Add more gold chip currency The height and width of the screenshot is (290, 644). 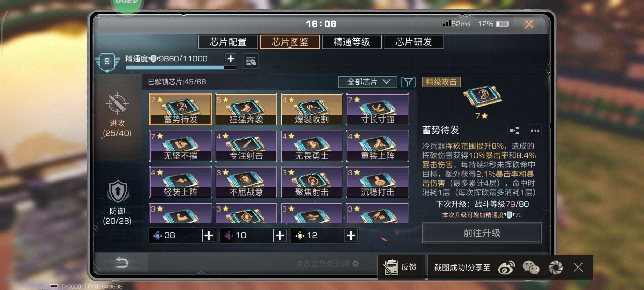[x=351, y=235]
